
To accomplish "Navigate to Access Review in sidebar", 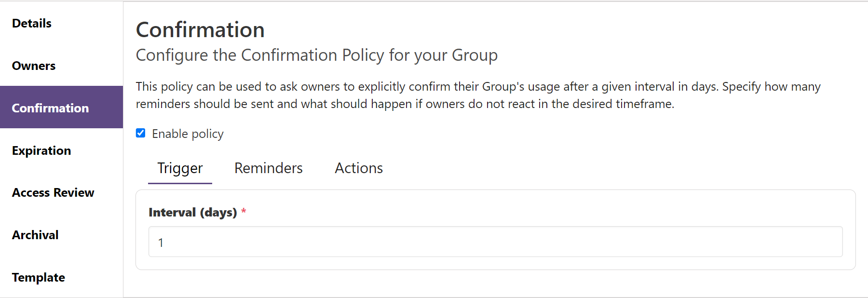I will (61, 192).
